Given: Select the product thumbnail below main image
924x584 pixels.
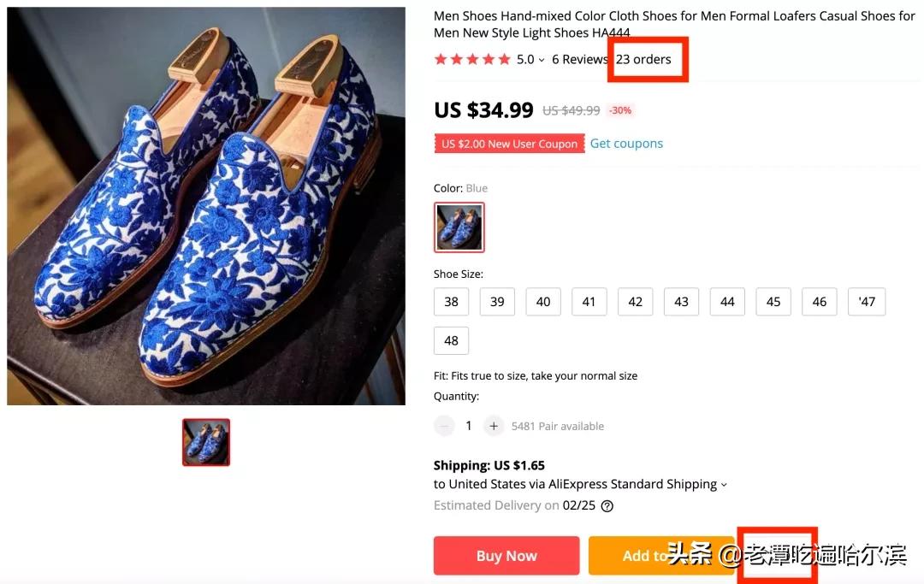Looking at the screenshot, I should click(x=206, y=442).
